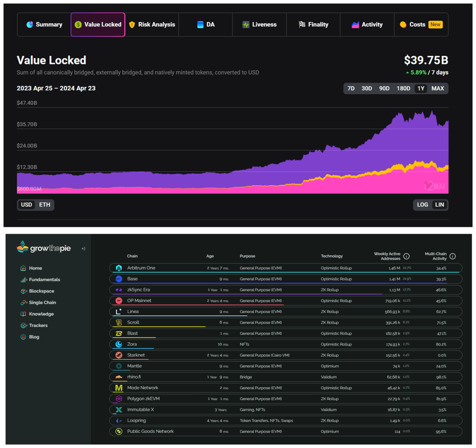Click the Mode Network chain icon
Screen dimensions: 476x448
(119, 388)
